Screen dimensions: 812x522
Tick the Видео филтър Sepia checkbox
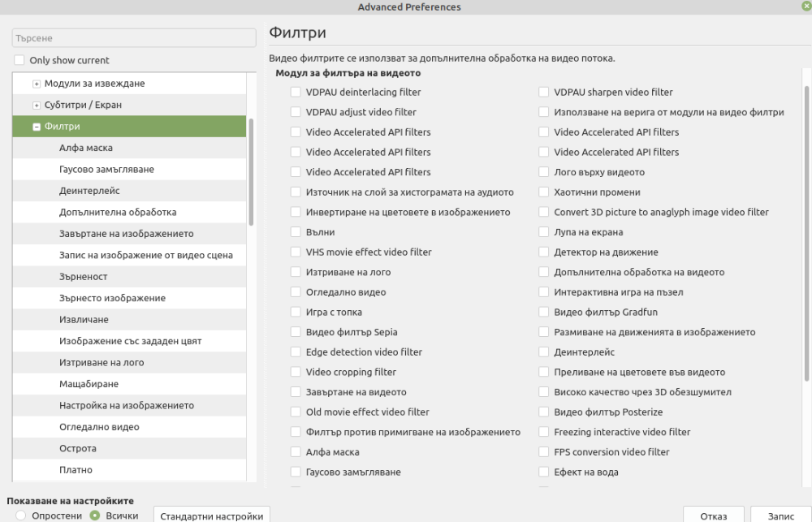(x=296, y=332)
